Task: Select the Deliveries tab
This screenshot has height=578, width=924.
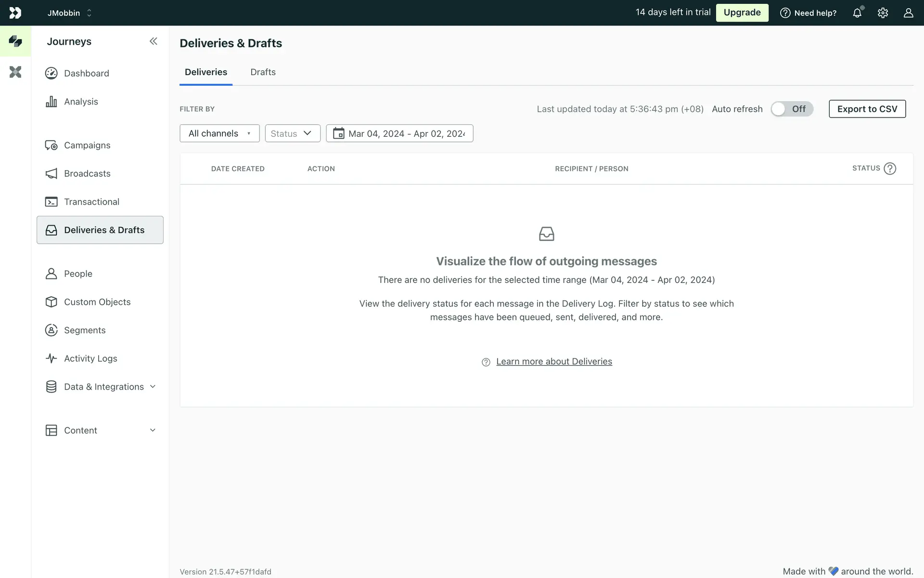Action: [x=206, y=72]
